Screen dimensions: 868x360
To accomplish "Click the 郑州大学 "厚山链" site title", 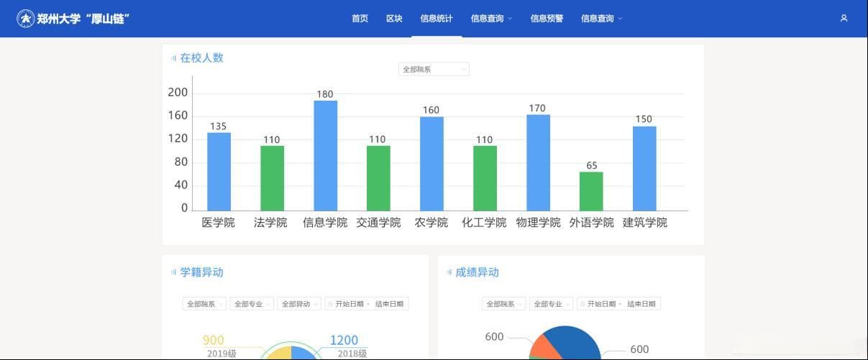I will coord(83,19).
